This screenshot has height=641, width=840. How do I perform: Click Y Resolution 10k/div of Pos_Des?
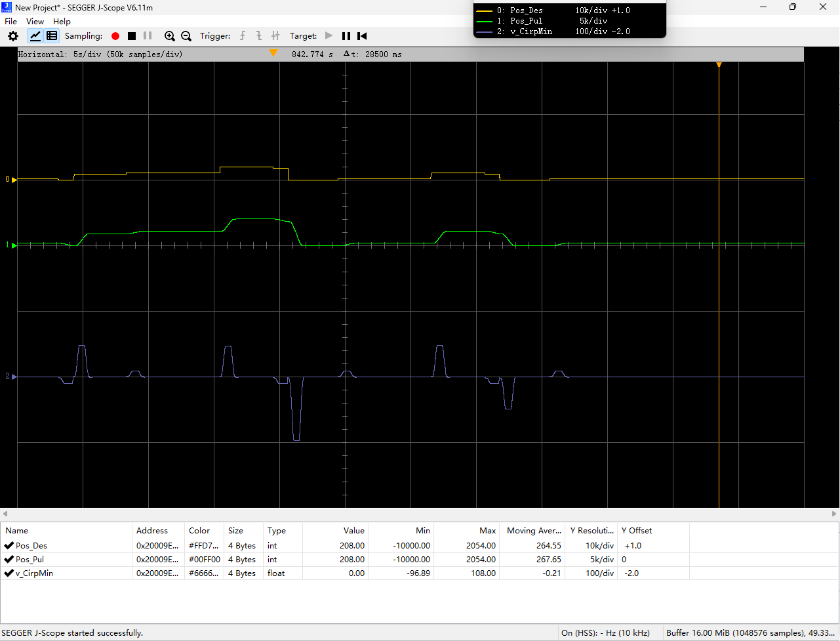click(x=591, y=545)
